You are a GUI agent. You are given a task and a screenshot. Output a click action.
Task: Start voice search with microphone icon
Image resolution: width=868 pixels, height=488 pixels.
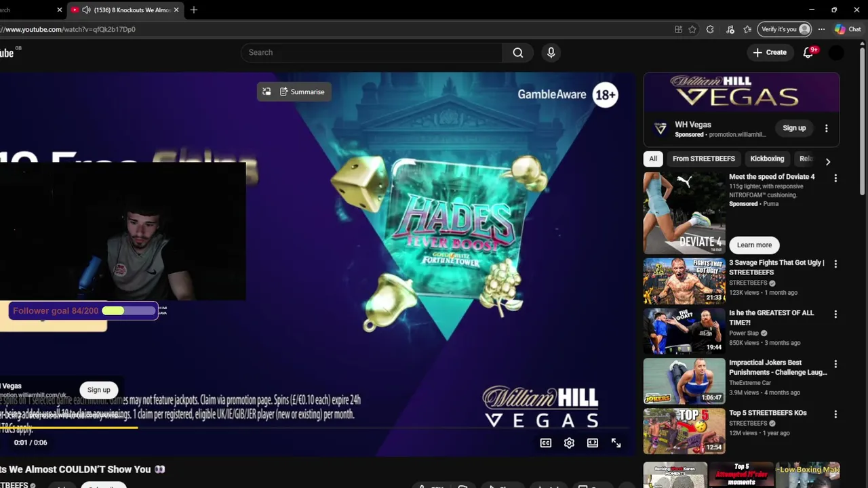tap(551, 52)
